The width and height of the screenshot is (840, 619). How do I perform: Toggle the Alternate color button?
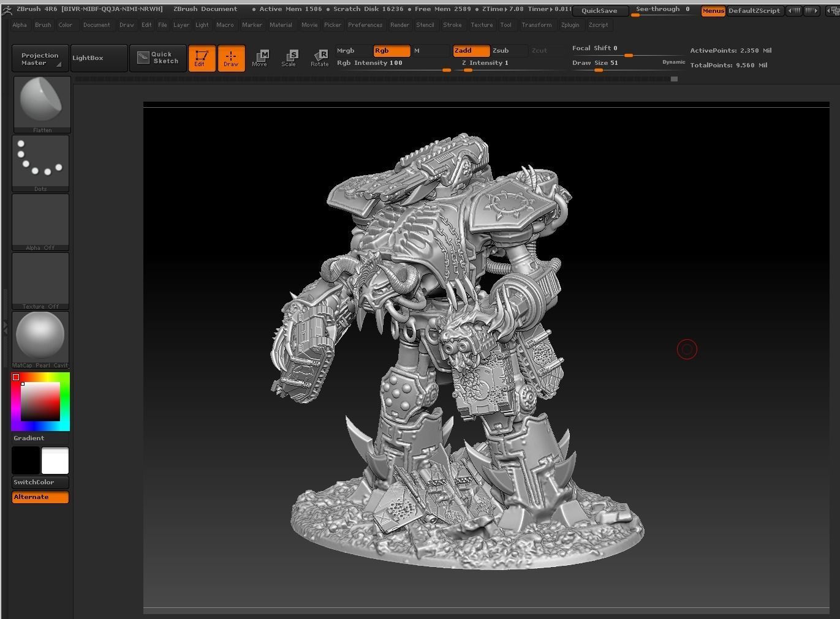point(40,497)
